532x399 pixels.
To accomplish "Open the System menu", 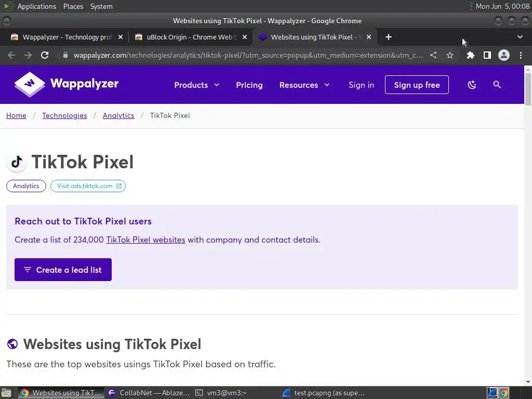I will tap(101, 6).
